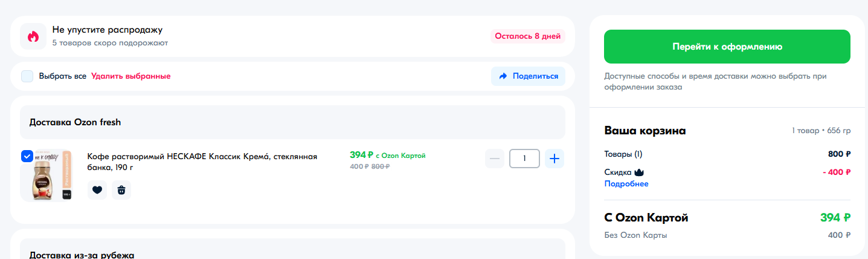Open the Nescafe coffee product thumbnail

coord(47,175)
